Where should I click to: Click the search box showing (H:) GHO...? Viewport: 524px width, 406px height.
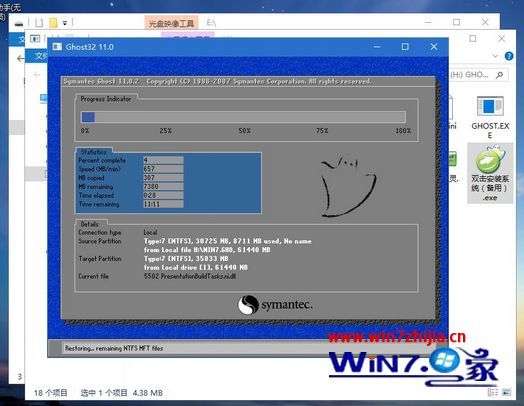(478, 75)
